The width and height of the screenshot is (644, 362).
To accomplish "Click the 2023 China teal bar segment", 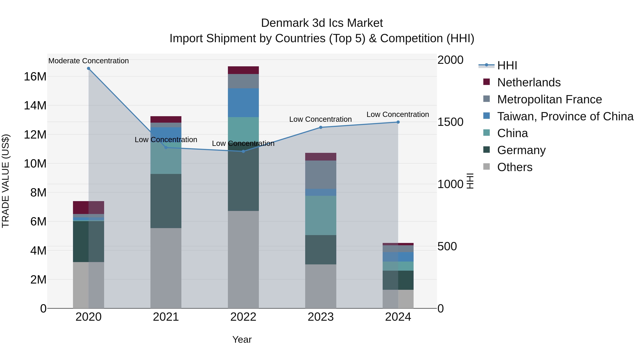I will [x=321, y=215].
